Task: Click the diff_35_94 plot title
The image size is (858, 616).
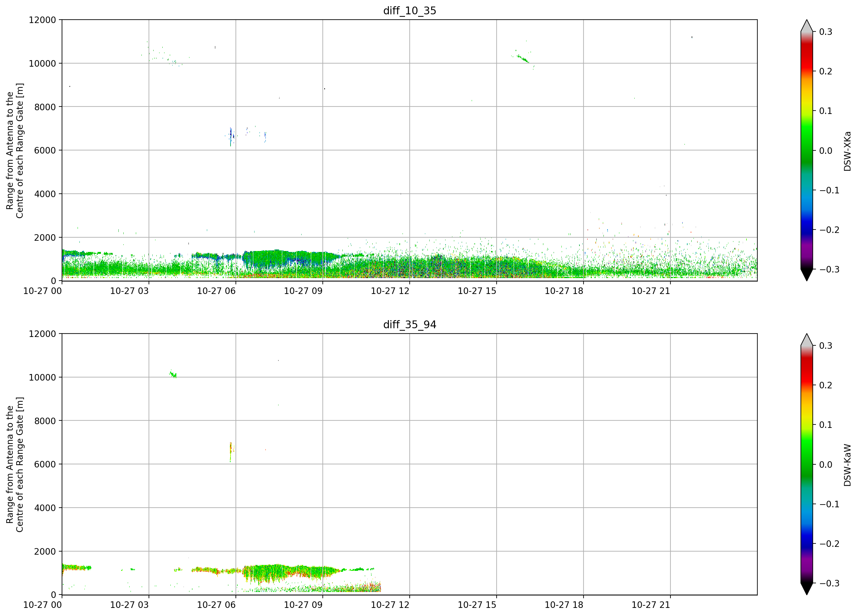Action: click(x=410, y=325)
